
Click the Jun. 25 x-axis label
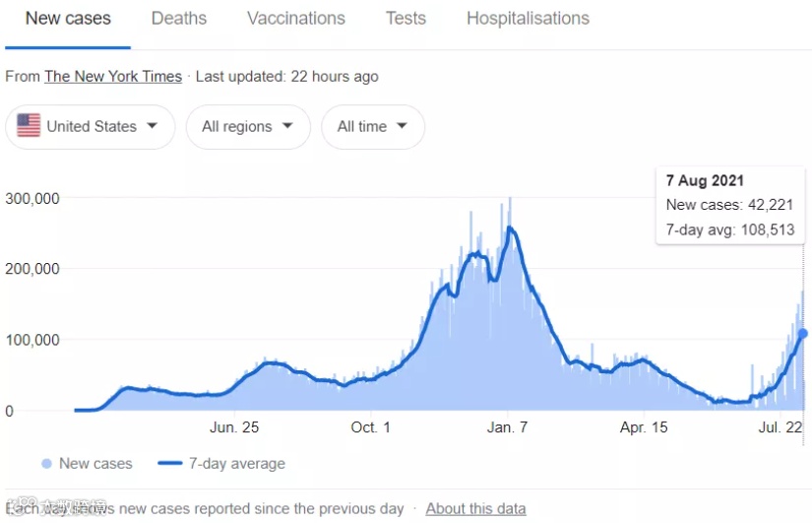coord(234,426)
